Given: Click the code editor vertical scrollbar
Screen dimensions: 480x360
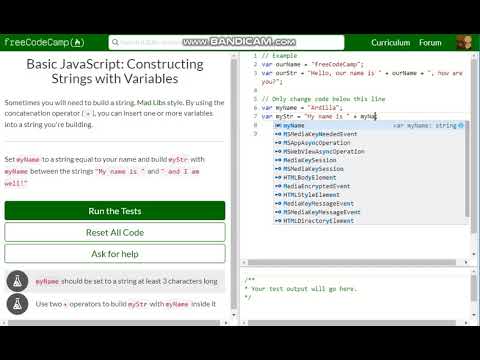Looking at the screenshot, I should click(x=474, y=147).
